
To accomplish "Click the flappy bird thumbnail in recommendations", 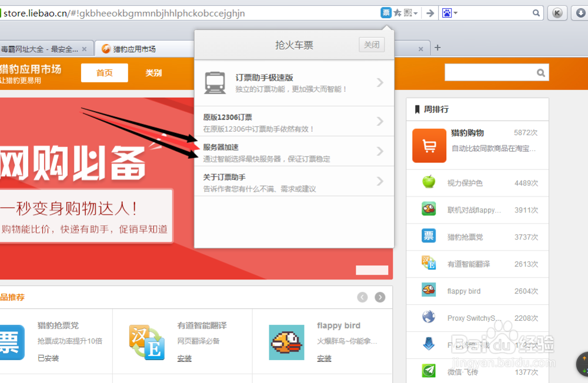I will coord(286,342).
